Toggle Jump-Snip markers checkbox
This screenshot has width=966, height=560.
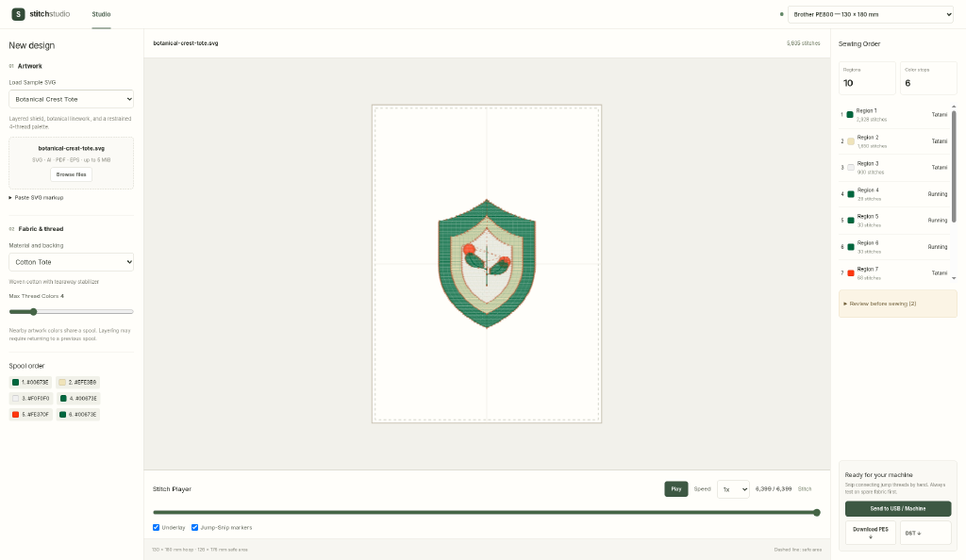click(194, 527)
